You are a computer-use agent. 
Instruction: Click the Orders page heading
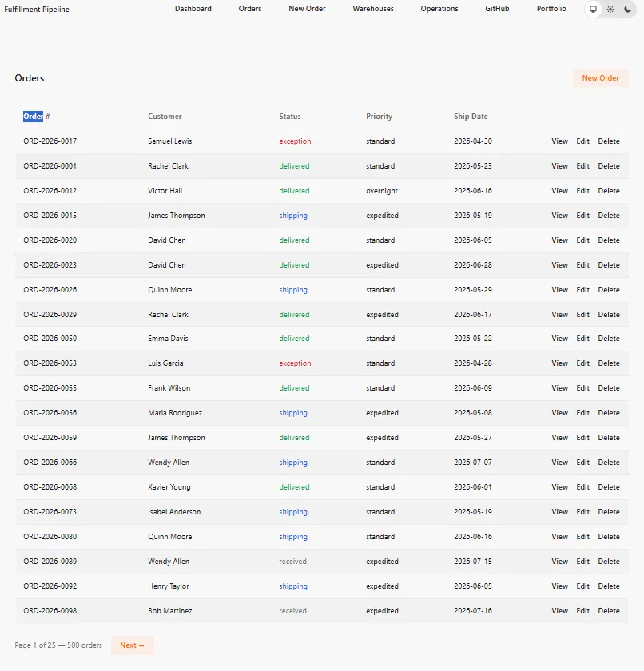coord(30,78)
